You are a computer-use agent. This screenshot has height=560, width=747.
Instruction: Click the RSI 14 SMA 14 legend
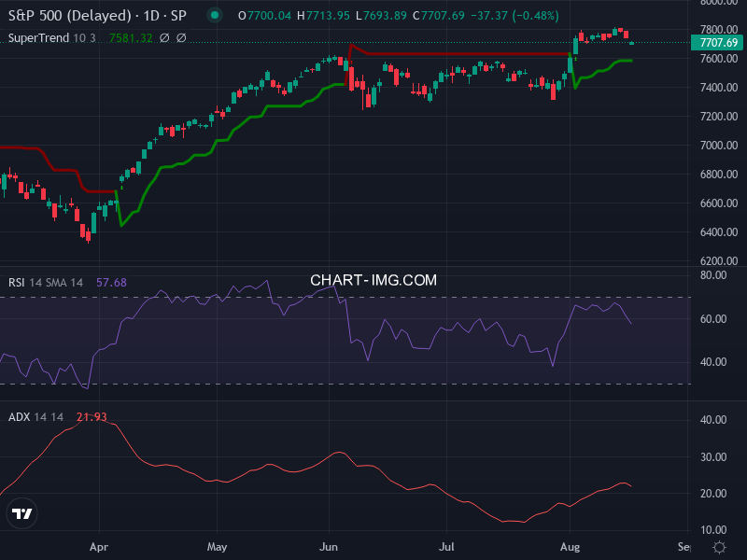(x=46, y=283)
